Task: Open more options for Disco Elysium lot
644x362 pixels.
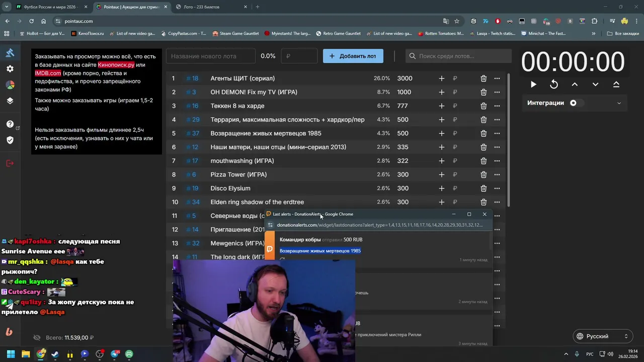Action: coord(497,189)
